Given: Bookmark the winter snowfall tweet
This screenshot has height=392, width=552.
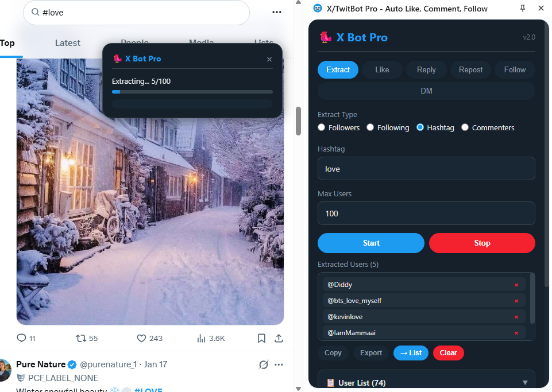Looking at the screenshot, I should [x=261, y=338].
